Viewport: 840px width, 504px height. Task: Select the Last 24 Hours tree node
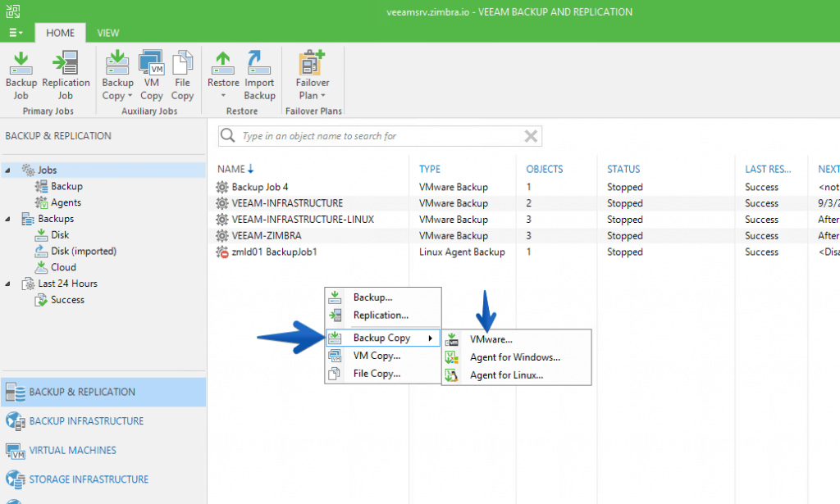(x=67, y=284)
